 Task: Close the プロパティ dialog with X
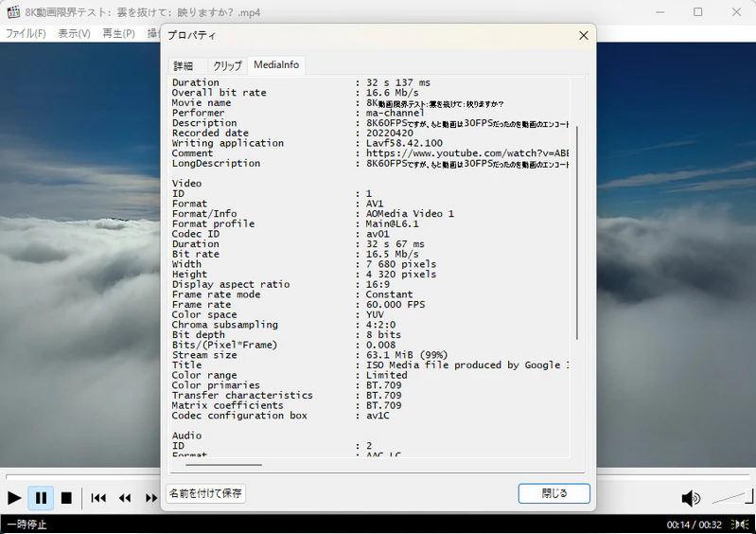(x=584, y=36)
